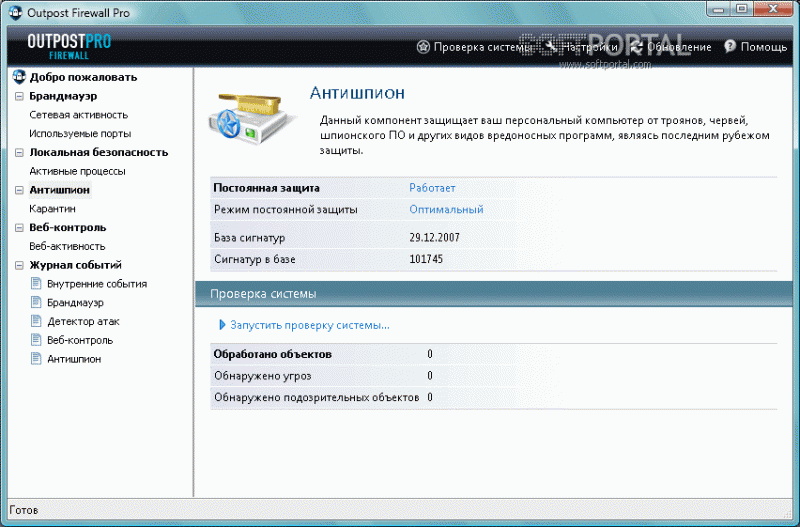Viewport: 800px width, 527px height.
Task: Open Веб-активность
Action: point(67,246)
